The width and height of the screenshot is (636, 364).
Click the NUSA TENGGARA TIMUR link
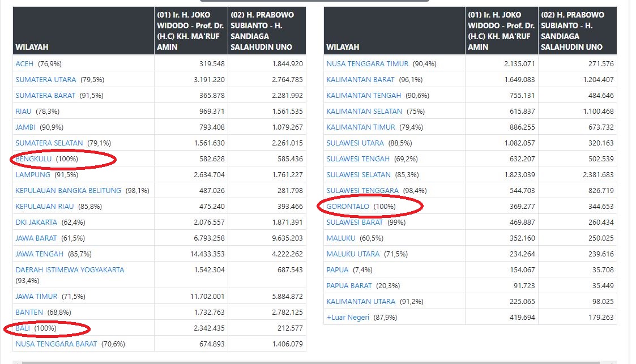(367, 64)
